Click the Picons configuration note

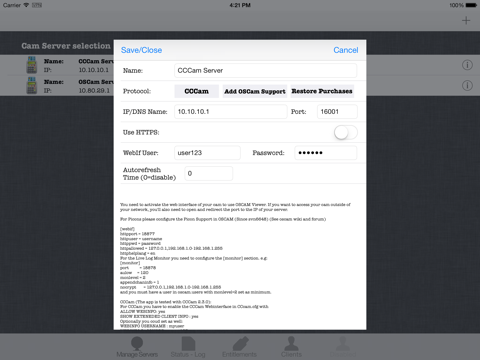(x=223, y=219)
